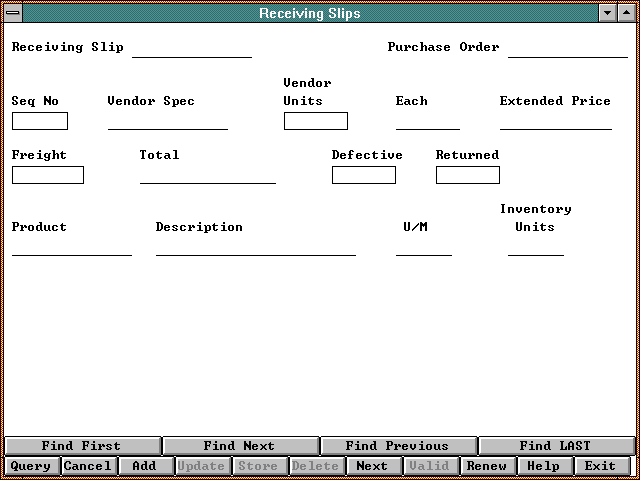
Task: Activate the Returned quantity field
Action: (x=468, y=175)
